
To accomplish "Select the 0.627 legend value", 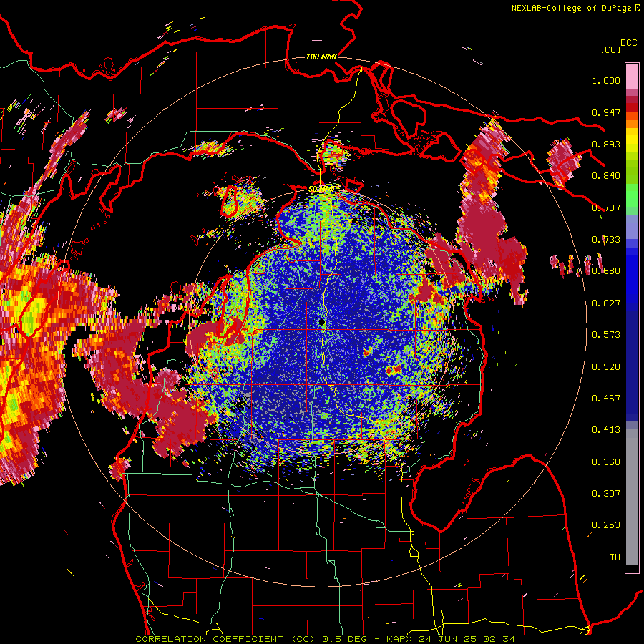I will pos(606,303).
